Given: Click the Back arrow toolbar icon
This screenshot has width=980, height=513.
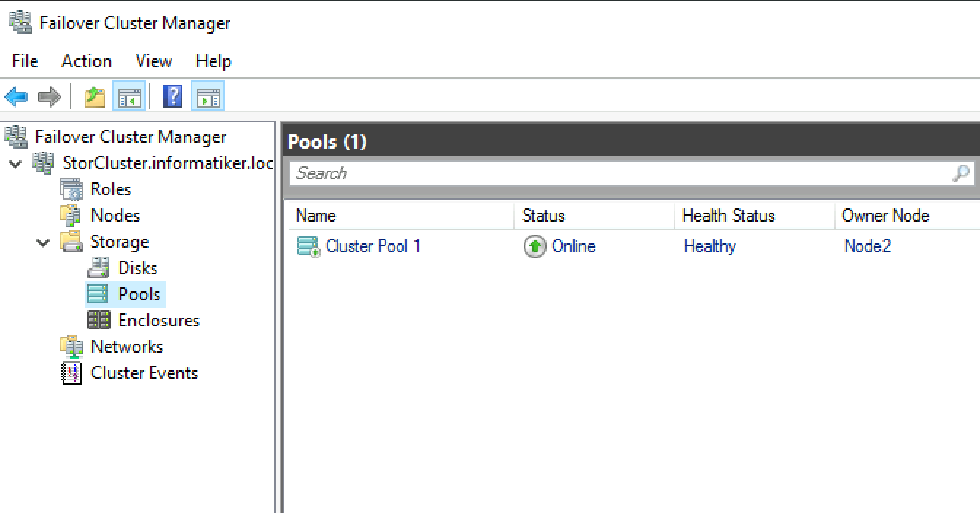Looking at the screenshot, I should [x=16, y=96].
